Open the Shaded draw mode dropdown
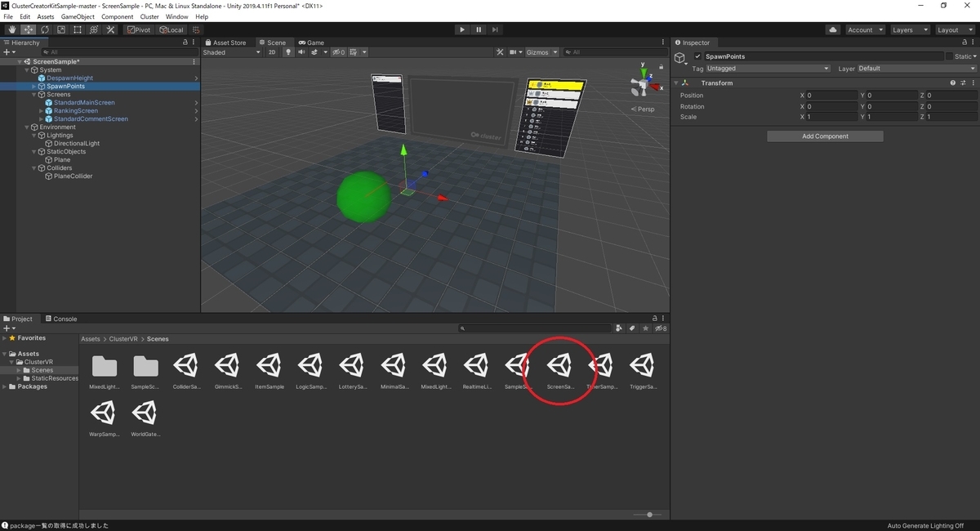The image size is (980, 531). click(x=232, y=52)
